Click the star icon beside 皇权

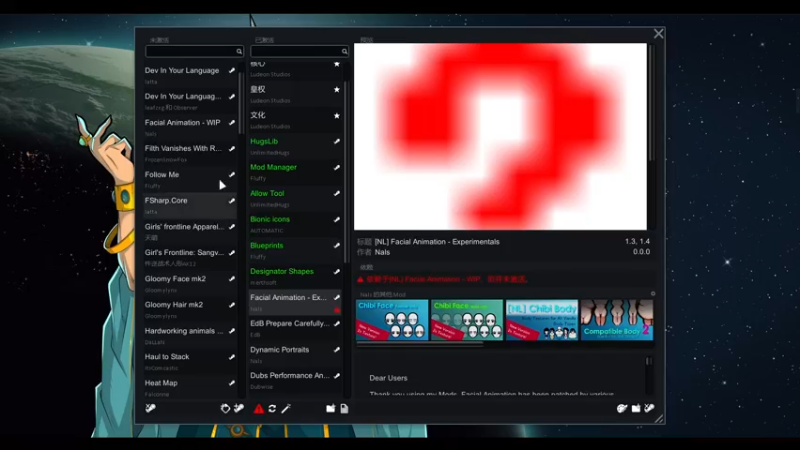pos(337,89)
